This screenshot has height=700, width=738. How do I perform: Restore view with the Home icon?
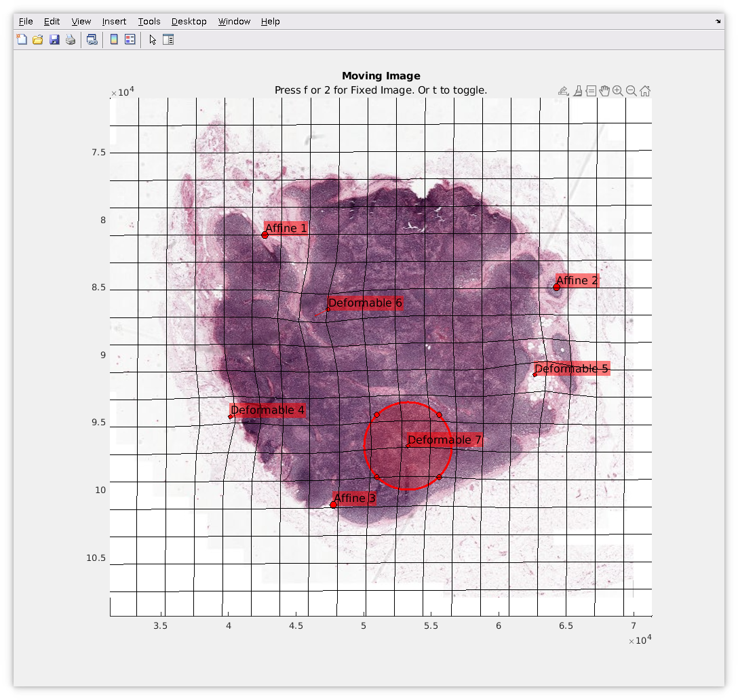point(645,91)
